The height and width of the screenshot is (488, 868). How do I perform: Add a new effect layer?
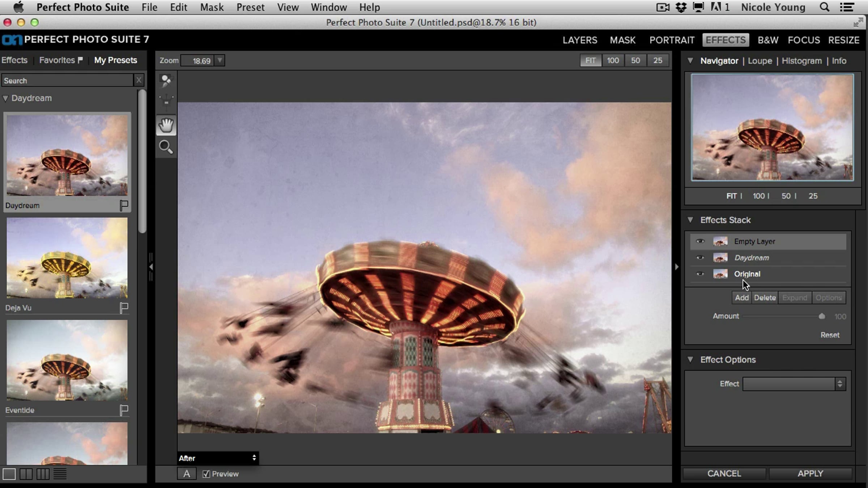click(x=742, y=298)
